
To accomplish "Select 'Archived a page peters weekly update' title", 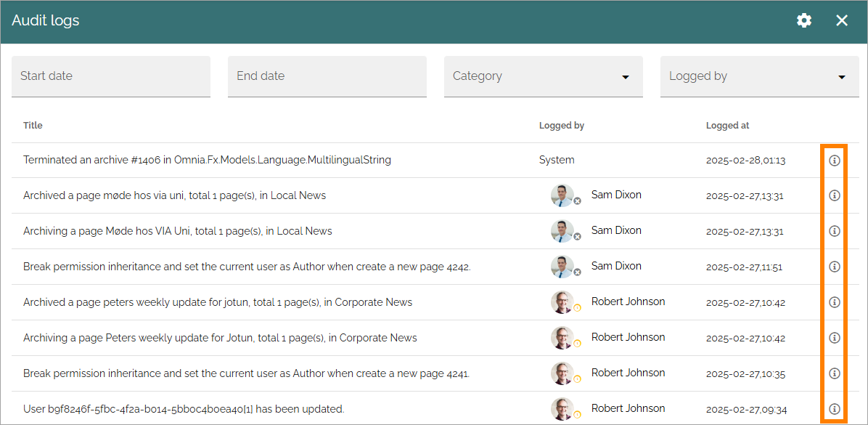I will [x=218, y=302].
